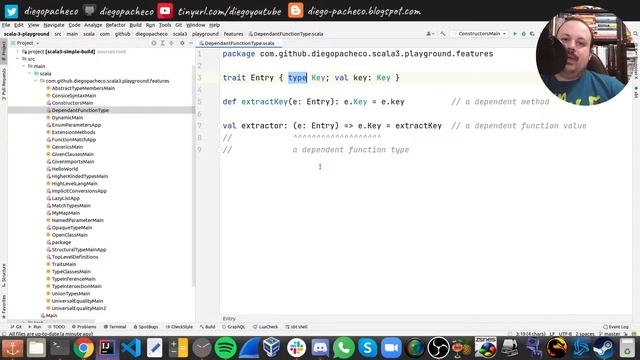Open the Refactor menu
This screenshot has height=360, width=640.
(116, 25)
